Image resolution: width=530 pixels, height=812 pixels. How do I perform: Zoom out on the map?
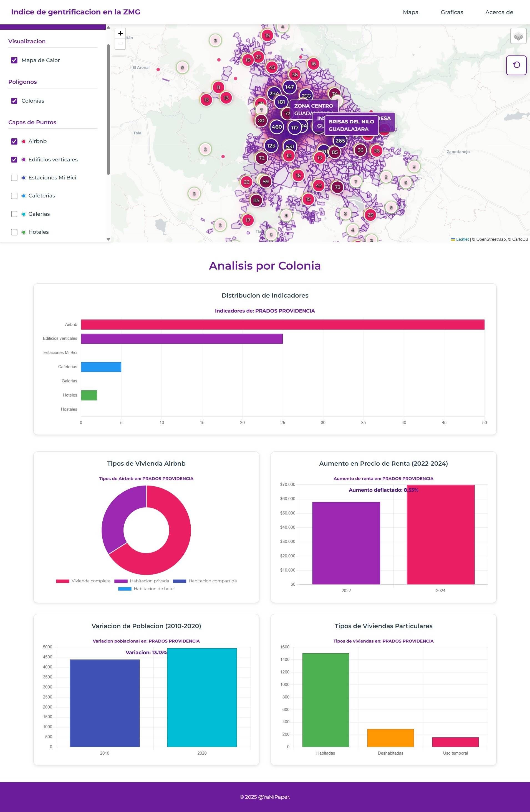[x=120, y=44]
